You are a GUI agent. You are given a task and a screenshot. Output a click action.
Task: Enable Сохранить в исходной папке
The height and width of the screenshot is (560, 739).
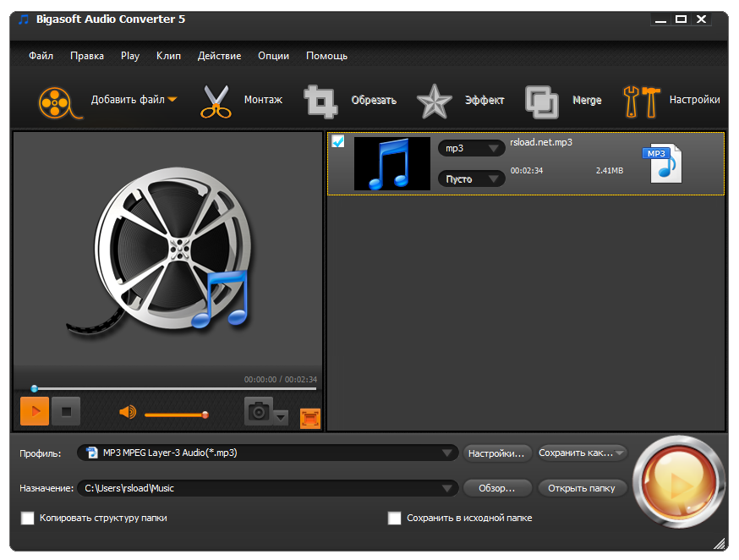[x=394, y=518]
